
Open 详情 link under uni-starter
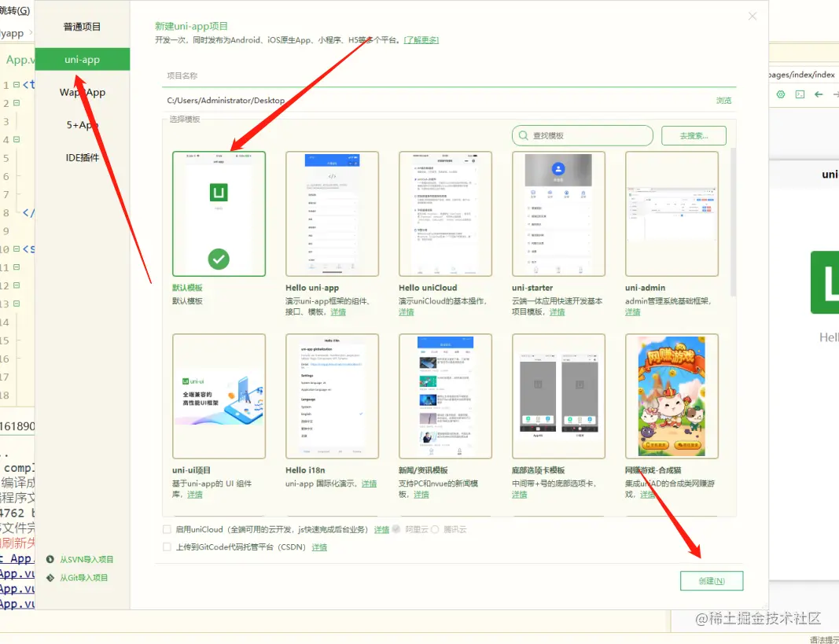pos(557,312)
